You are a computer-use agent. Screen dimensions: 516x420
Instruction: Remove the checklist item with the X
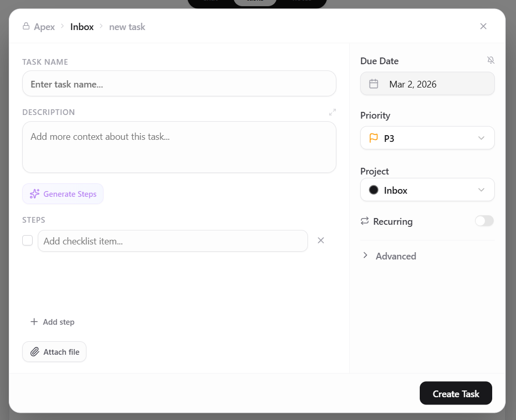pos(320,240)
